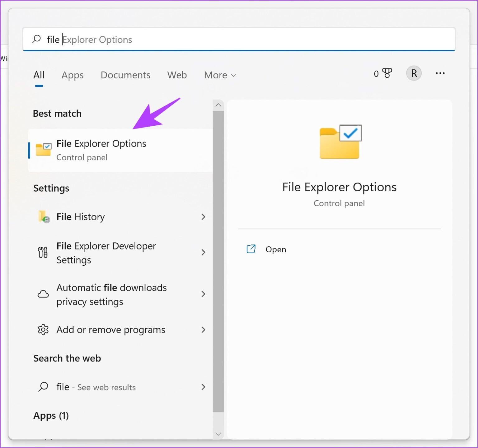Click the large File Explorer Options preview icon
Screen dimensions: 478x448
pos(339,142)
